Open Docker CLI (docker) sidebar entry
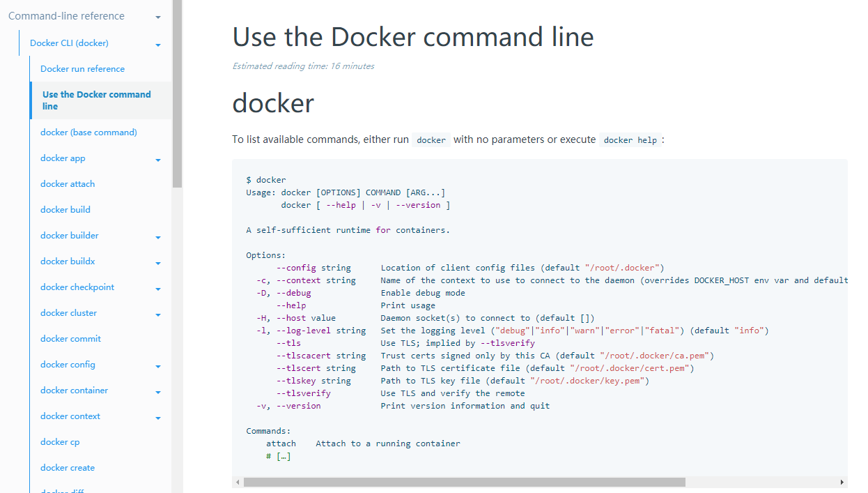868x493 pixels. coord(69,43)
